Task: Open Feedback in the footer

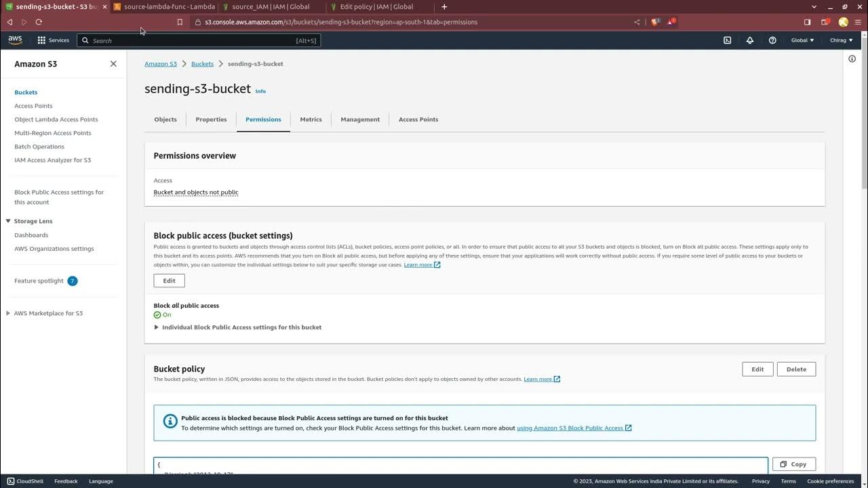Action: [66, 481]
